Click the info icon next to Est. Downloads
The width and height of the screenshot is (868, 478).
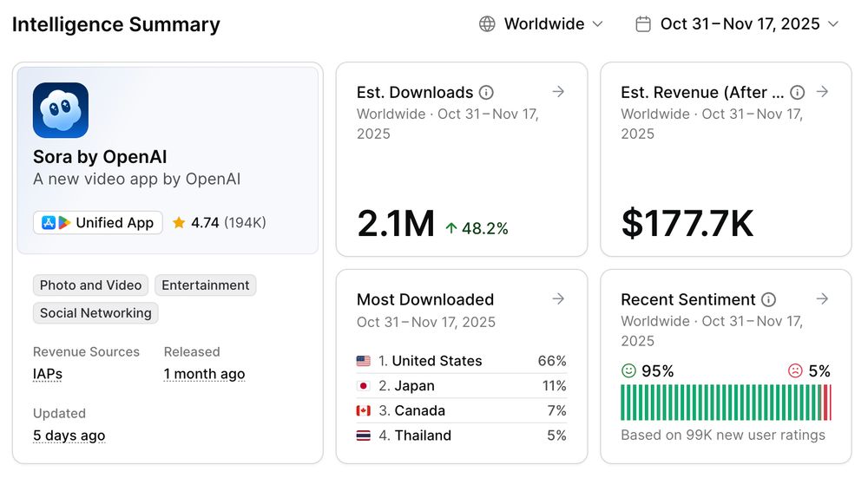[x=487, y=93]
